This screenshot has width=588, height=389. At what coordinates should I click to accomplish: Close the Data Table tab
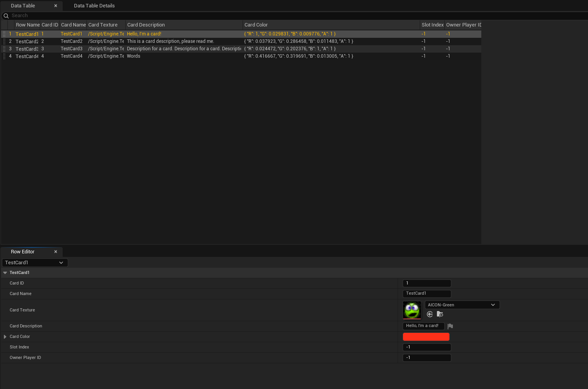click(56, 6)
